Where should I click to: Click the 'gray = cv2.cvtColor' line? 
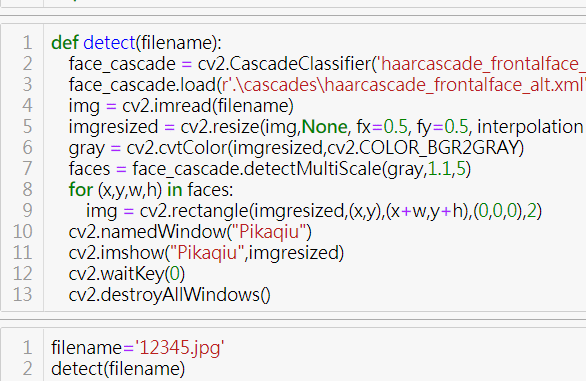coord(296,148)
